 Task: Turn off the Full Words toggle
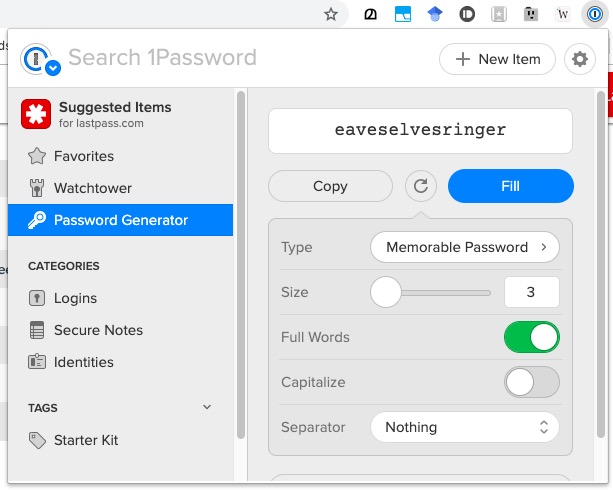tap(532, 337)
